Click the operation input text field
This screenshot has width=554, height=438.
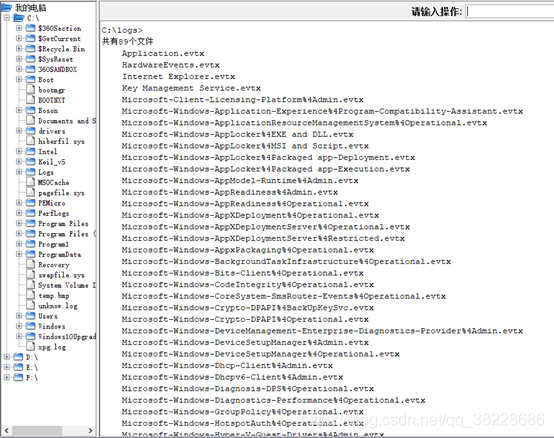click(509, 12)
